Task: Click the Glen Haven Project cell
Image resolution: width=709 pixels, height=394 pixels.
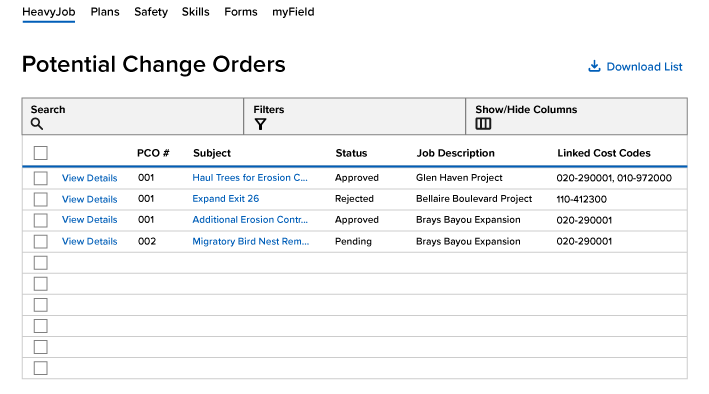Action: [459, 177]
